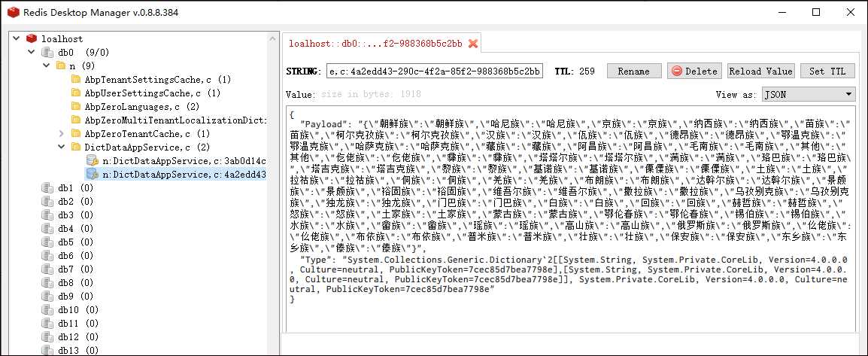The width and height of the screenshot is (868, 356).
Task: Click the db10 database icon
Action: (47, 310)
